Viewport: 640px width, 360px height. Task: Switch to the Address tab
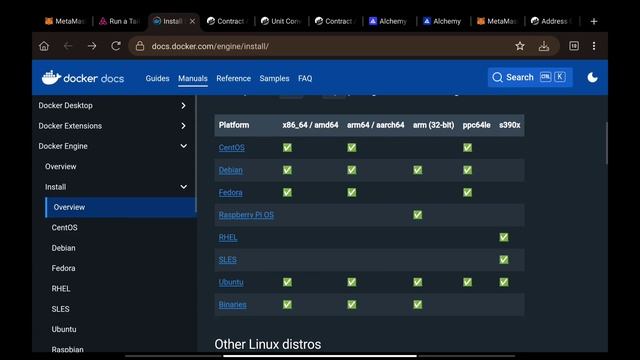(x=552, y=21)
